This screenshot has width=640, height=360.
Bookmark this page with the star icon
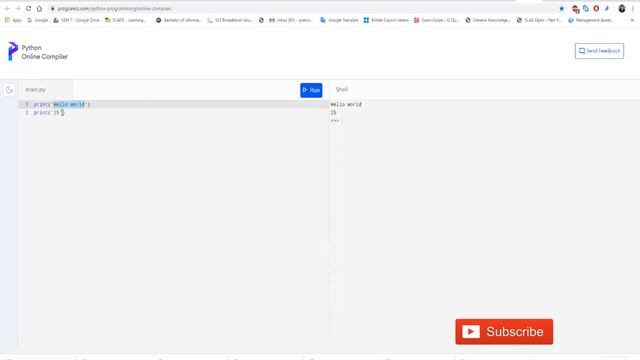[x=562, y=9]
